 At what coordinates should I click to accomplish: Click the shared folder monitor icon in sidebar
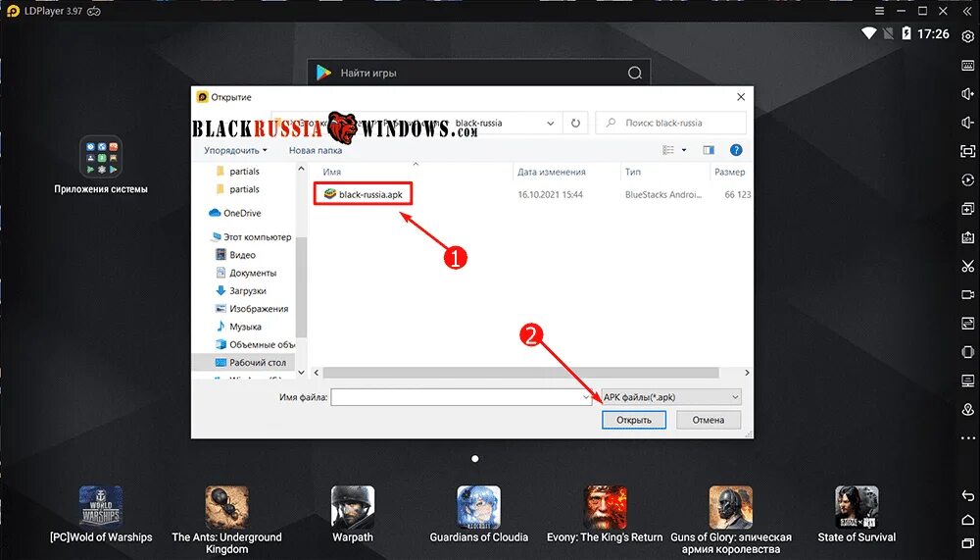coord(967,382)
